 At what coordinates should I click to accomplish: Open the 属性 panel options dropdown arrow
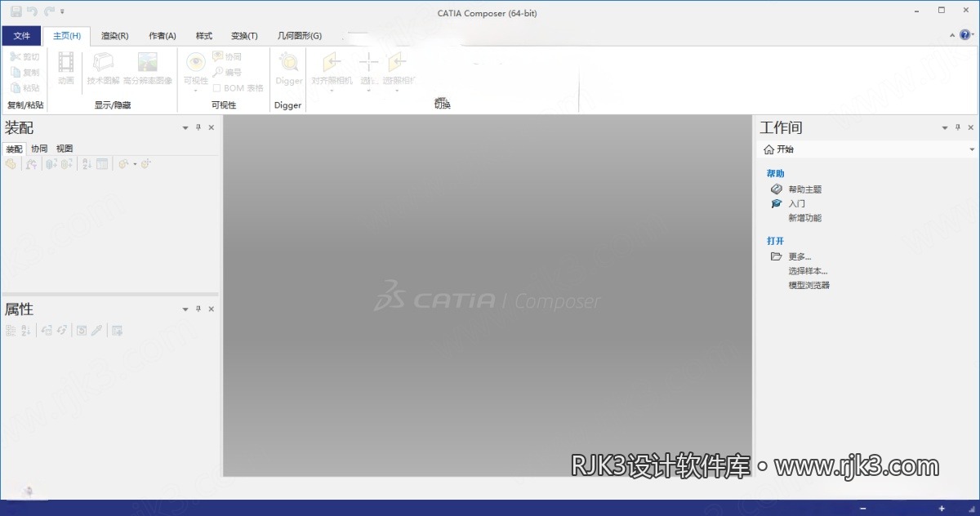pos(185,309)
